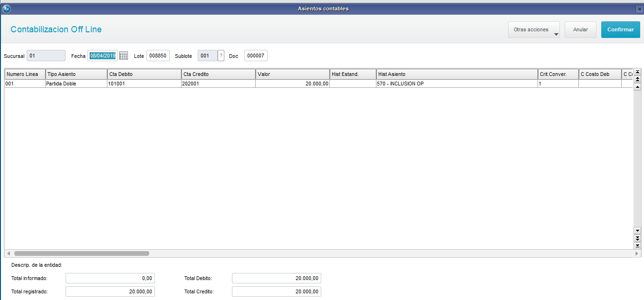
Task: Move down one row with single-down arrow
Action: (638, 230)
